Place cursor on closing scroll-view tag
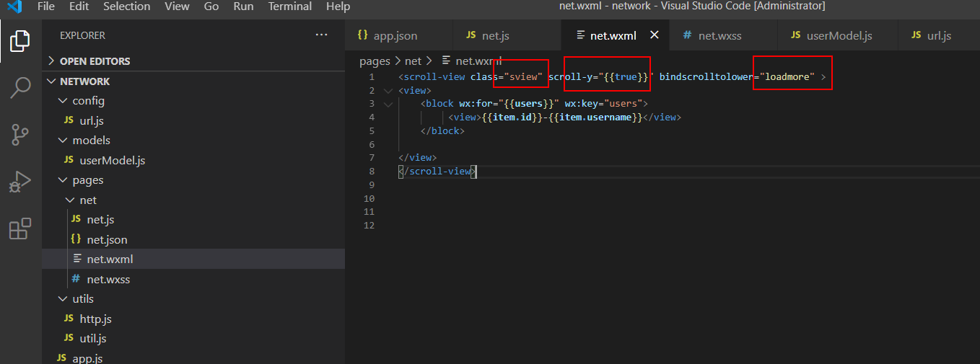 [x=437, y=172]
